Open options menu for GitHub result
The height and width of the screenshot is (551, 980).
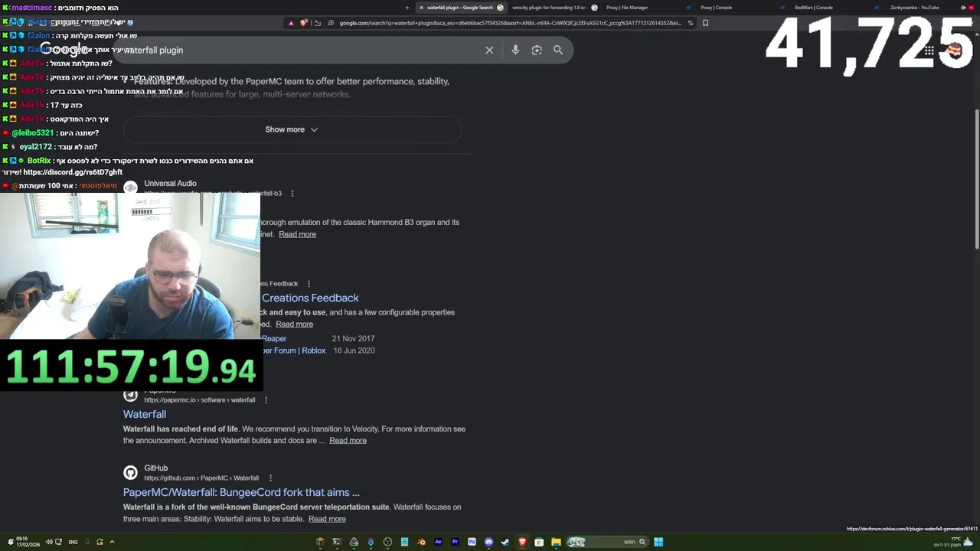point(270,478)
